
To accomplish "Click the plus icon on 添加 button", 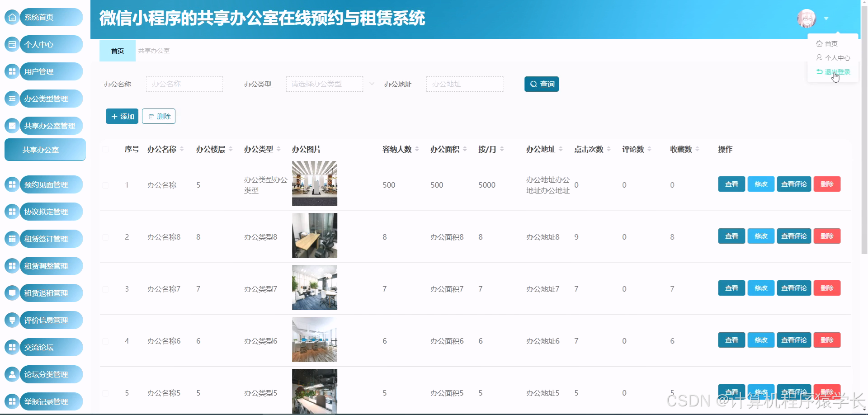I will 114,116.
